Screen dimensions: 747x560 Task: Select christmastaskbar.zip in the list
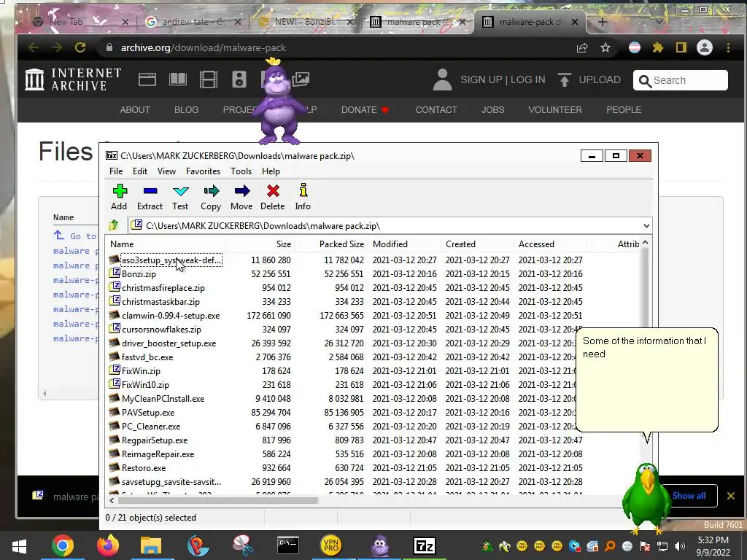(x=160, y=302)
